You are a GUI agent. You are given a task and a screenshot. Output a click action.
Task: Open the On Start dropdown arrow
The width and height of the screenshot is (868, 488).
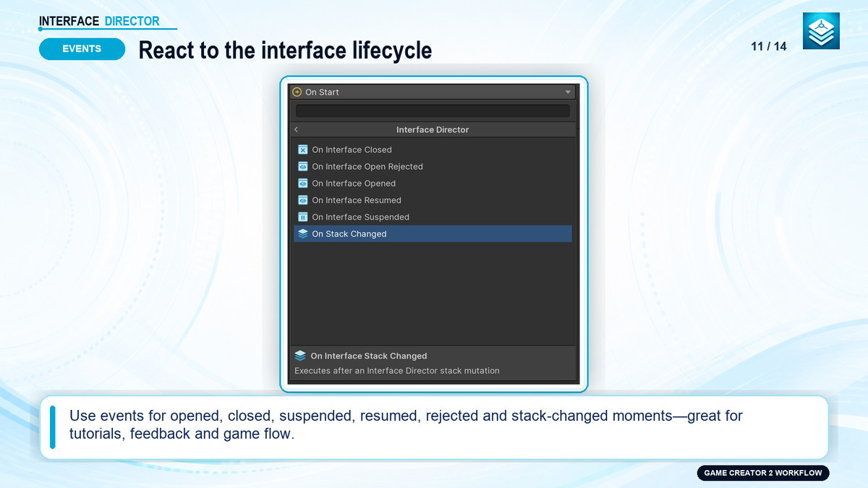[568, 93]
